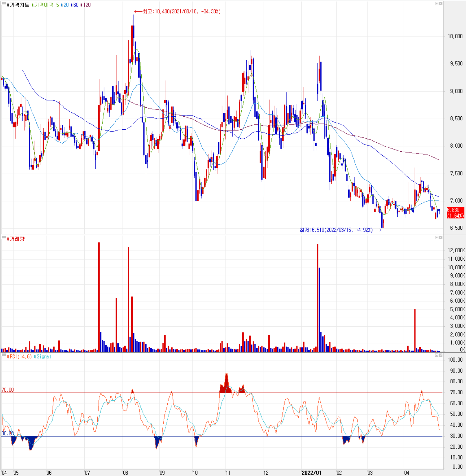Close the RSI indicator panel
The height and width of the screenshot is (476, 466).
pyautogui.click(x=441, y=355)
